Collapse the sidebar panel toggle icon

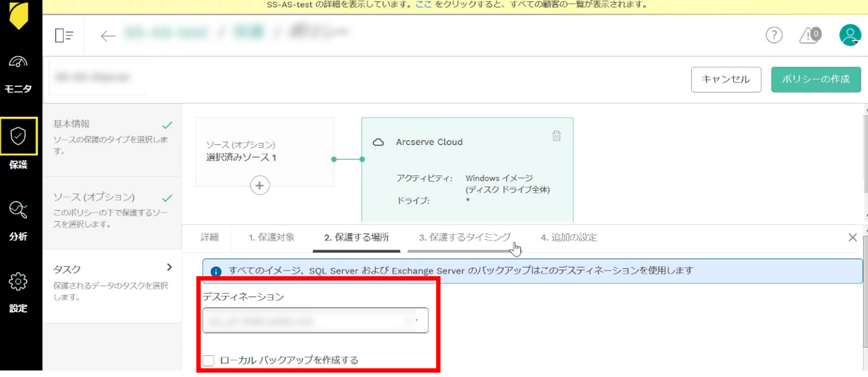(64, 36)
